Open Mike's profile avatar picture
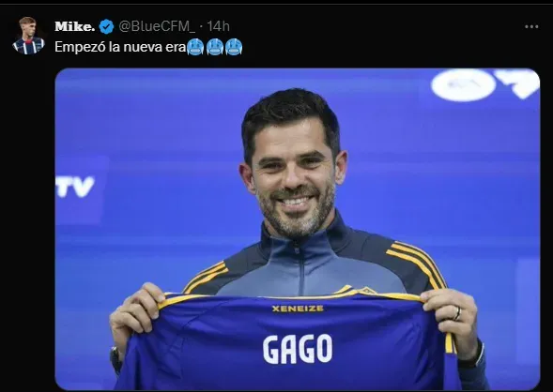The height and width of the screenshot is (392, 553). pyautogui.click(x=28, y=36)
